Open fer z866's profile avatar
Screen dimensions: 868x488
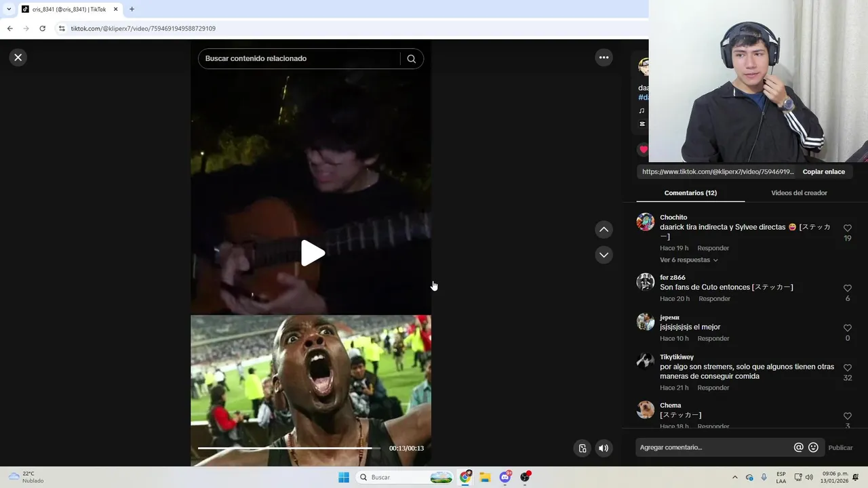pyautogui.click(x=646, y=282)
